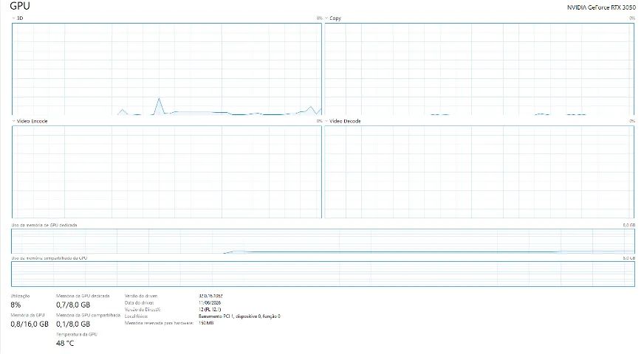Click the dedicated GPU memory usage graph
This screenshot has width=644, height=354.
(x=323, y=241)
